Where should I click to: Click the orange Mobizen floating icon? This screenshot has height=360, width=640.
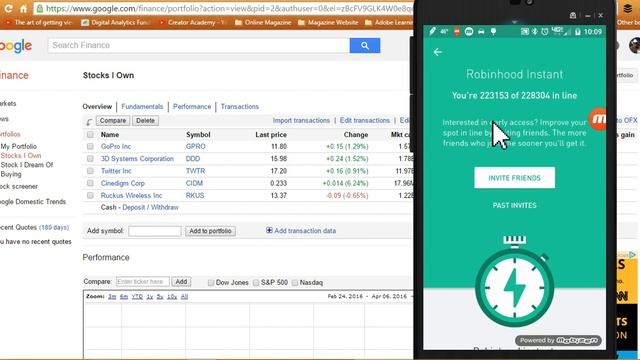click(x=598, y=119)
